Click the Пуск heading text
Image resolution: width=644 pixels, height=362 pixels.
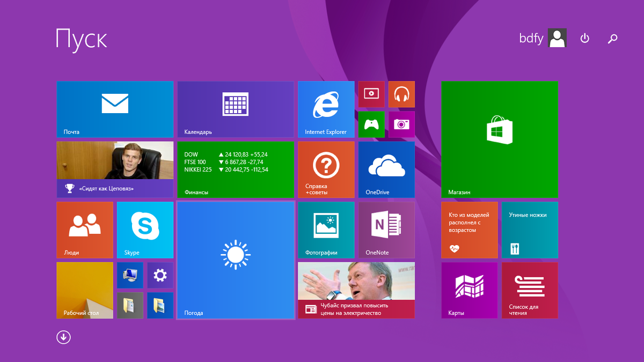82,39
